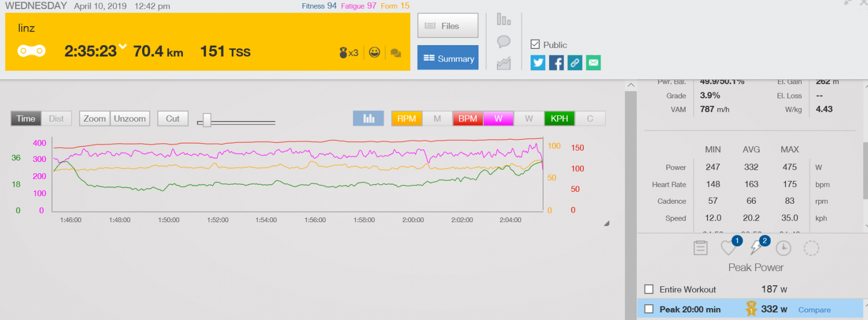Share workout on Facebook
The image size is (868, 320).
tap(556, 63)
